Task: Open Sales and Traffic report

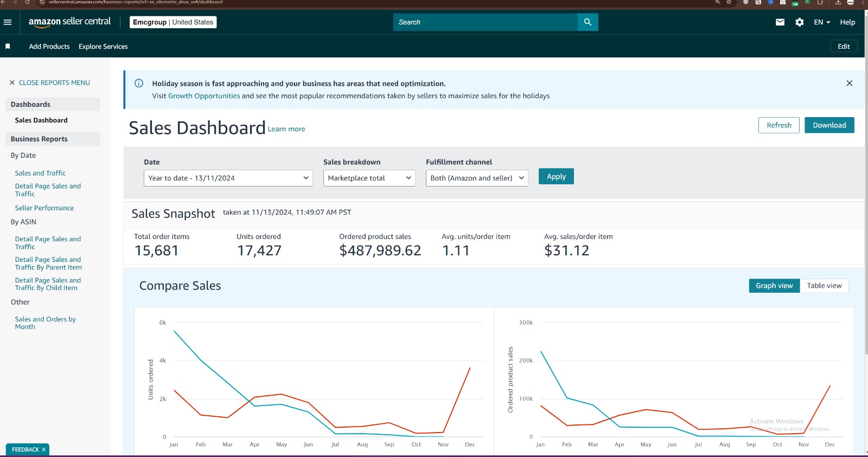Action: point(40,173)
